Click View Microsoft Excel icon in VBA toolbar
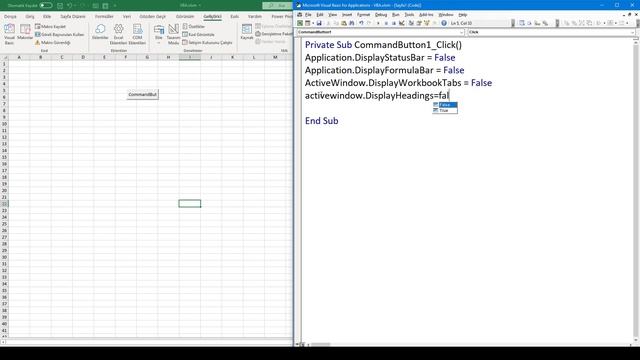 [x=300, y=23]
